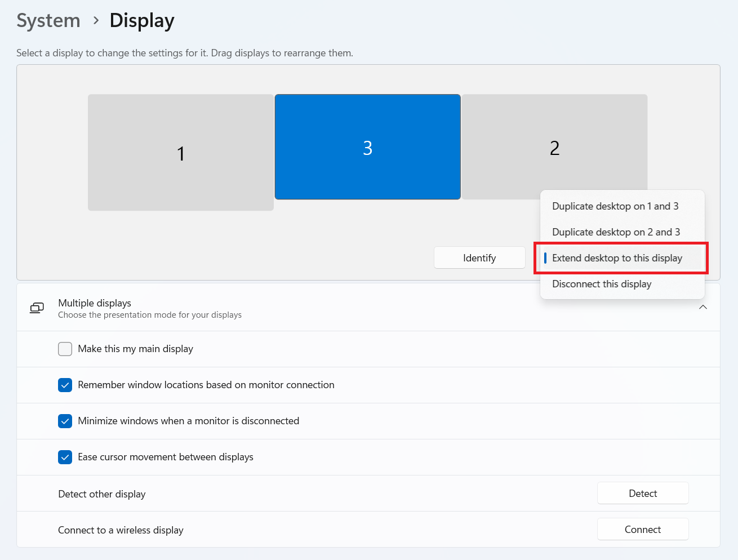738x560 pixels.
Task: Collapse Multiple displays section using chevron
Action: point(703,307)
